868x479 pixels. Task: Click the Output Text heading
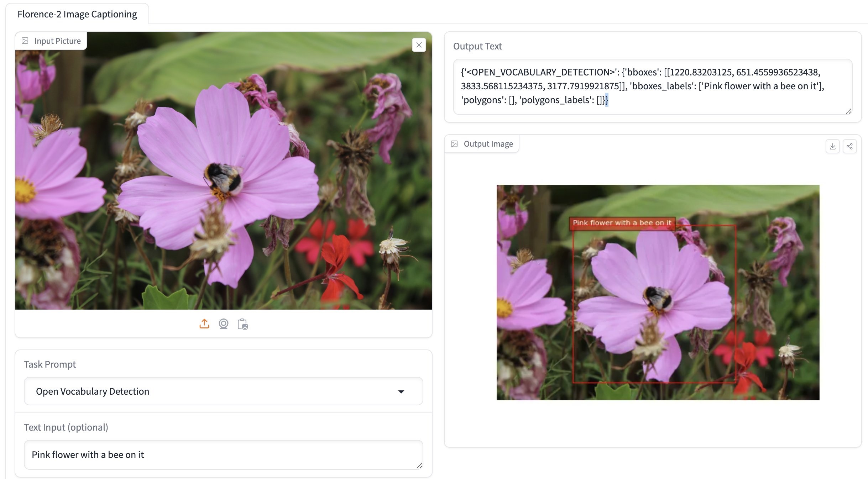(x=477, y=46)
